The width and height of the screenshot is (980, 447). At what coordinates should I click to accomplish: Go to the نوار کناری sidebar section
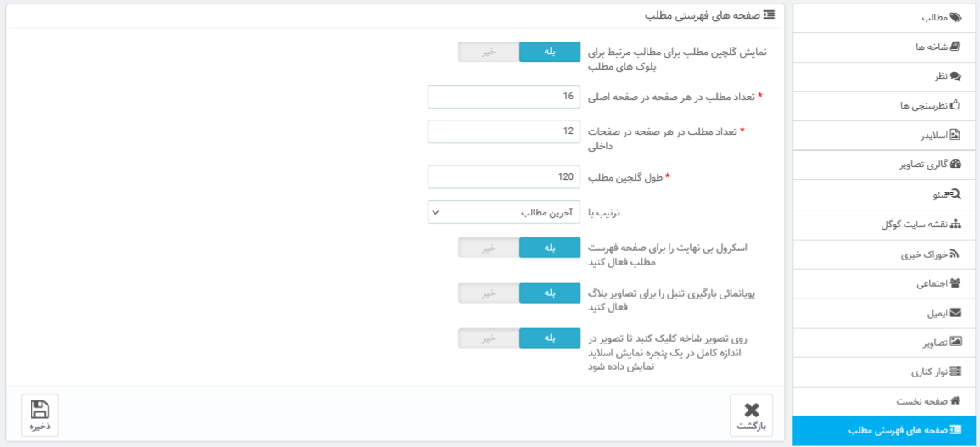click(x=884, y=372)
